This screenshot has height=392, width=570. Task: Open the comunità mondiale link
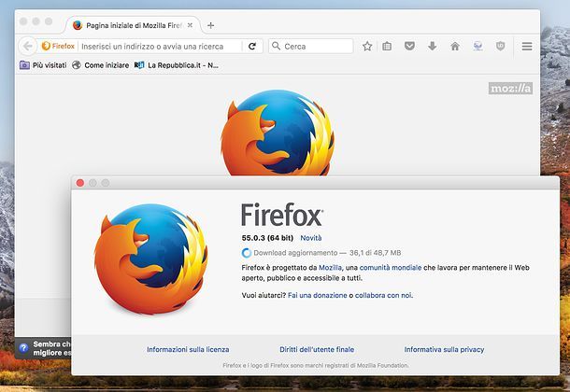click(x=391, y=268)
